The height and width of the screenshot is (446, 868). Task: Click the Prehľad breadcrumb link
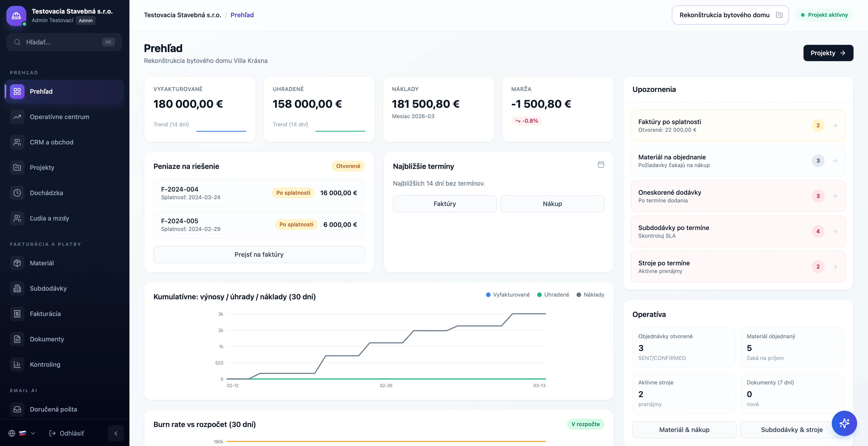pos(242,15)
